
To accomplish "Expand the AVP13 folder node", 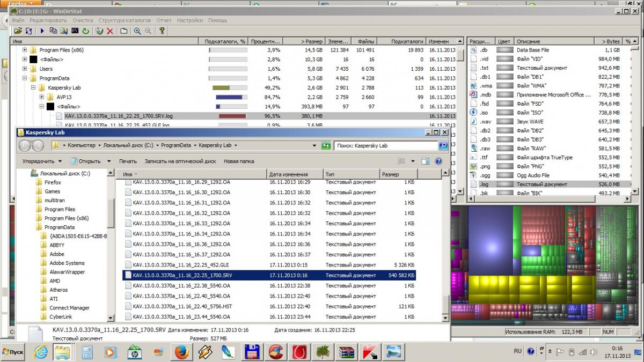I will tap(42, 97).
